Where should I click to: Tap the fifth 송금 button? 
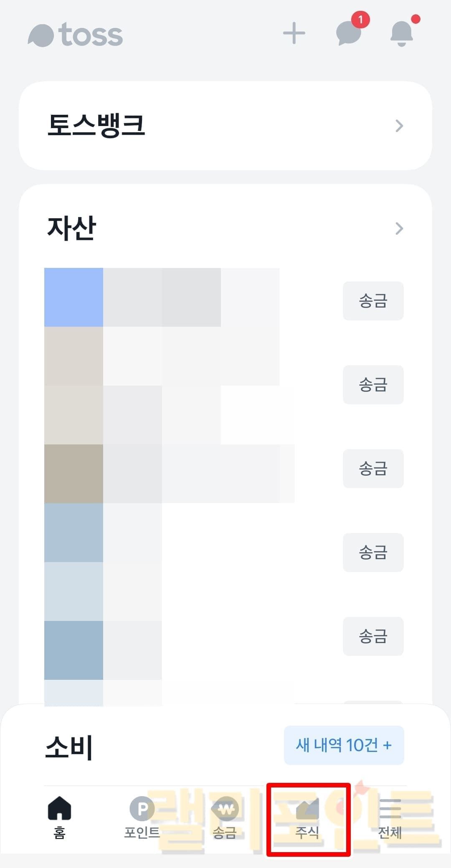coord(373,636)
